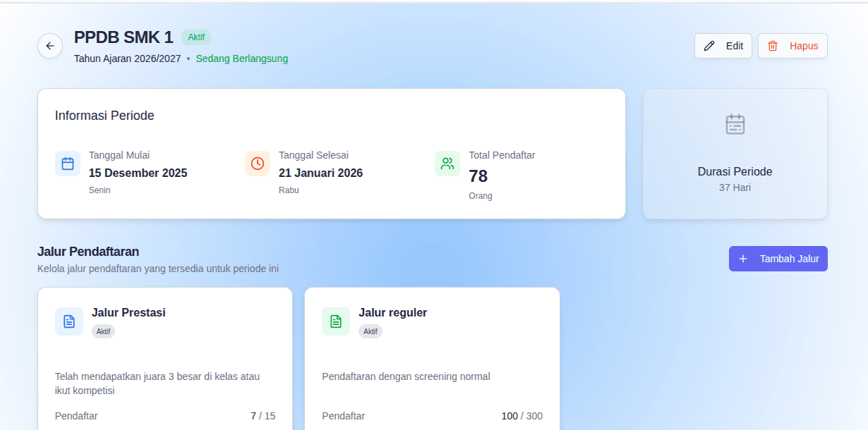Click the Aktif badge on Jalur Prestasi
The image size is (868, 430).
pyautogui.click(x=104, y=331)
